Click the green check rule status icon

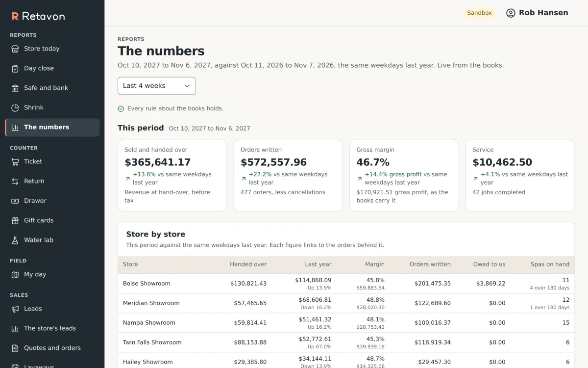121,108
